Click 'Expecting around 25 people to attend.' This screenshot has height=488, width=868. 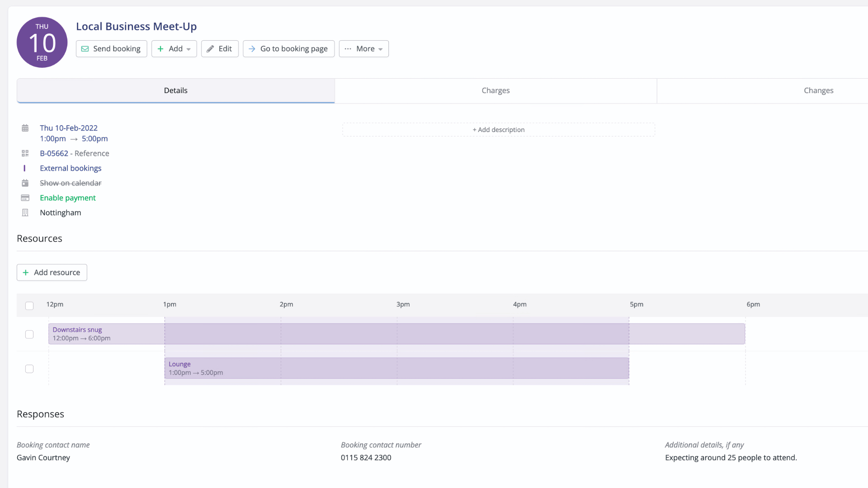click(731, 458)
